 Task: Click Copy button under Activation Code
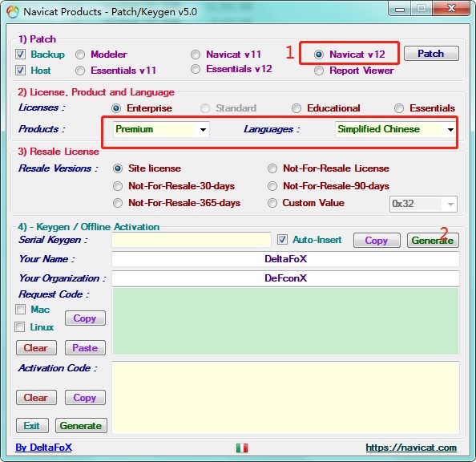85,398
